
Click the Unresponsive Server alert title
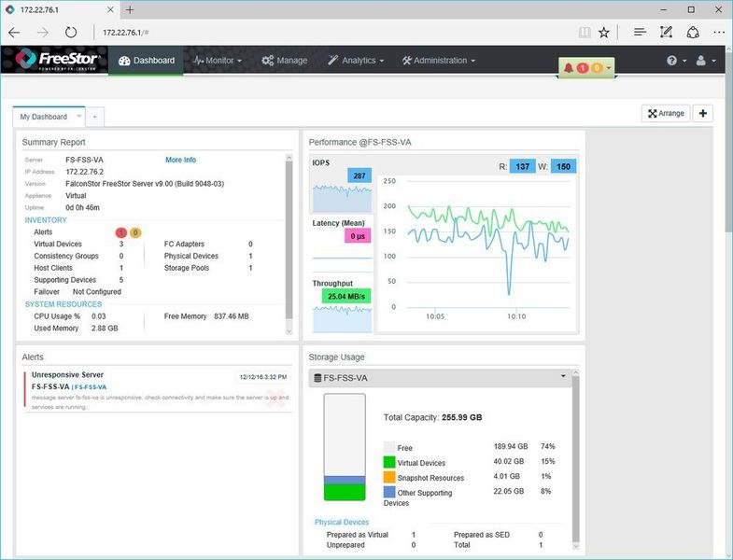coord(67,375)
